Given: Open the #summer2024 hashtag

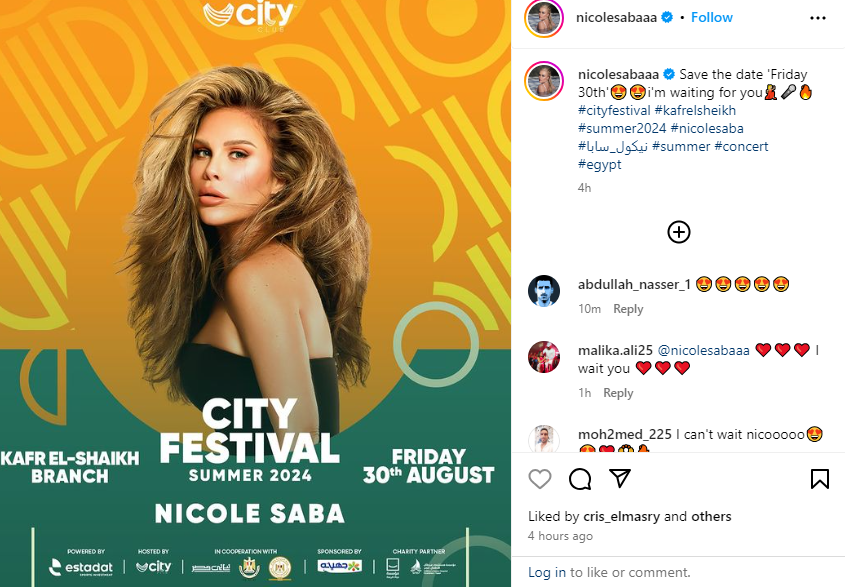Looking at the screenshot, I should coord(622,128).
